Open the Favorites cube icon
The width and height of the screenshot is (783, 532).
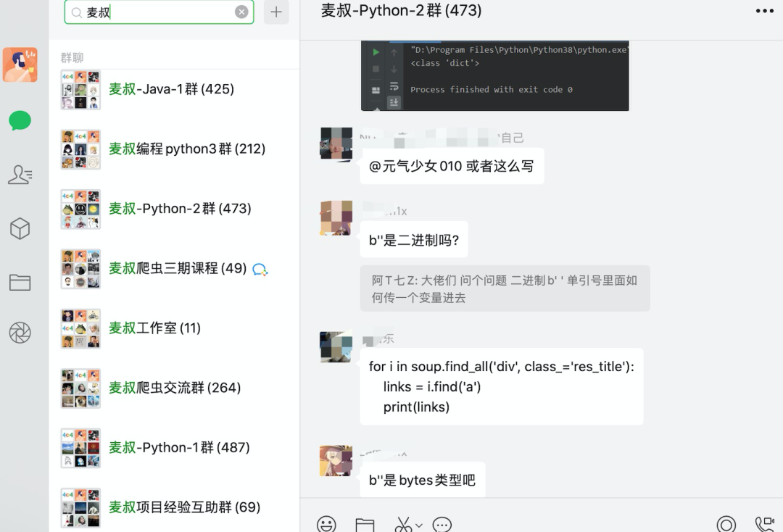20,228
